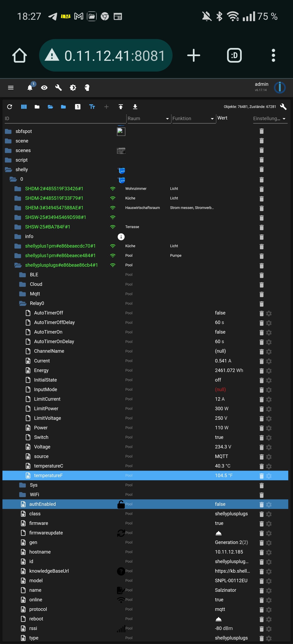293x644 pixels.
Task: Open hostname settings gear
Action: (269, 552)
